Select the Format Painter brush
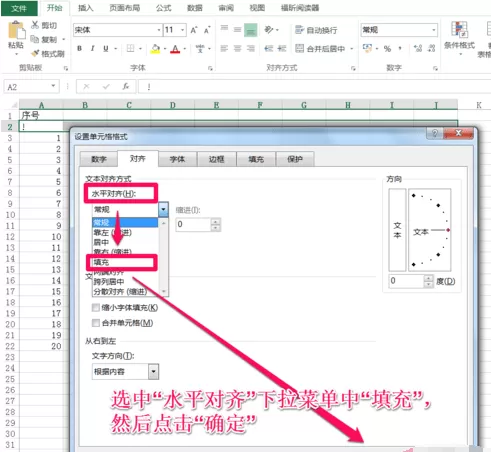Image resolution: width=491 pixels, height=452 pixels. (x=35, y=53)
